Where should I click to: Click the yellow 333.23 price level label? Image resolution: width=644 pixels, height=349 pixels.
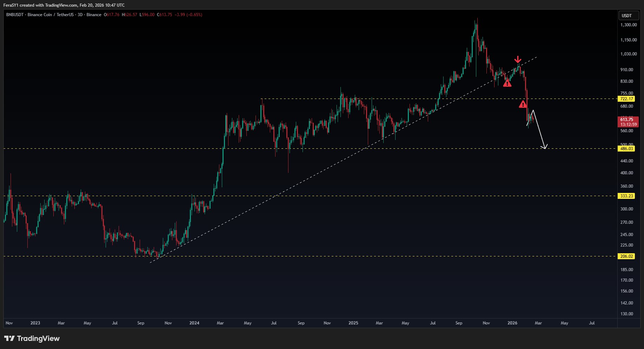[626, 196]
